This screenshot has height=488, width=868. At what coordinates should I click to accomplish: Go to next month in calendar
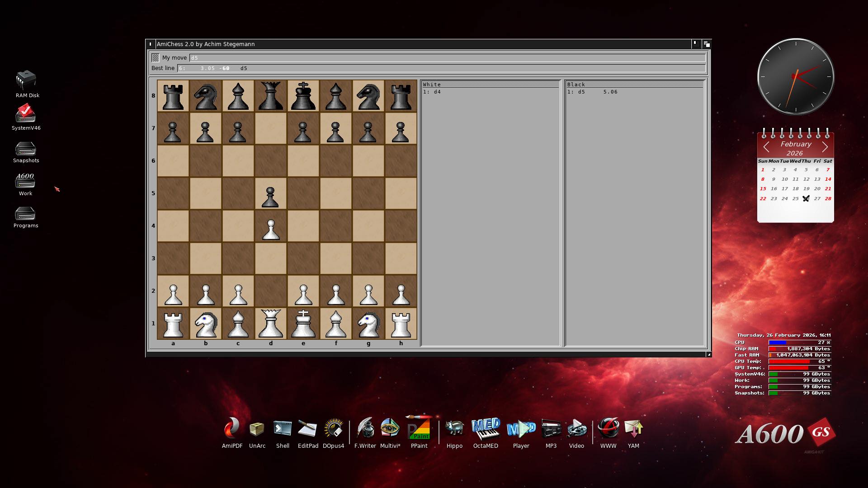point(825,147)
